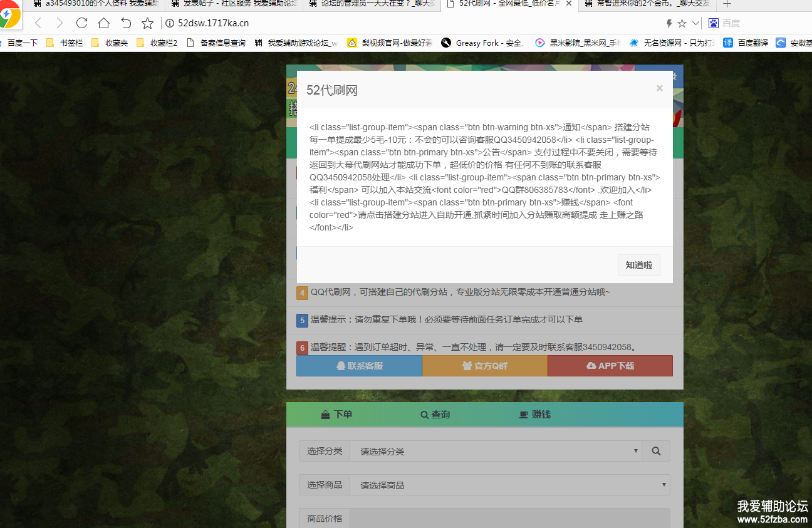The image size is (812, 528).
Task: Open the 黑米影院 bookmark
Action: pyautogui.click(x=578, y=43)
